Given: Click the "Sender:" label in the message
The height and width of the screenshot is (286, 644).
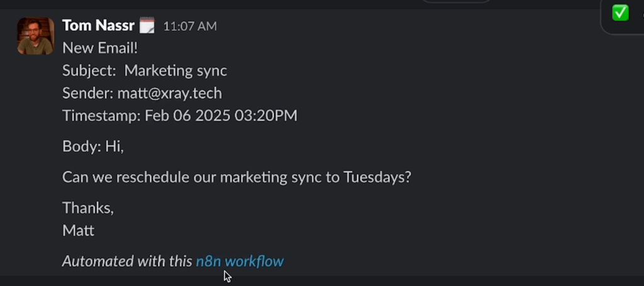Looking at the screenshot, I should point(87,93).
